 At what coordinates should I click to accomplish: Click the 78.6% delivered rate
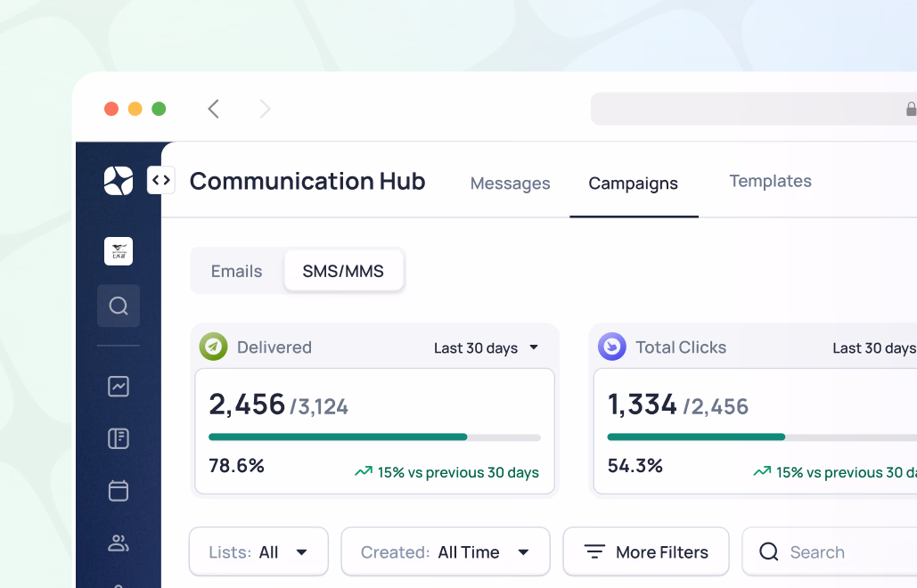pos(236,466)
